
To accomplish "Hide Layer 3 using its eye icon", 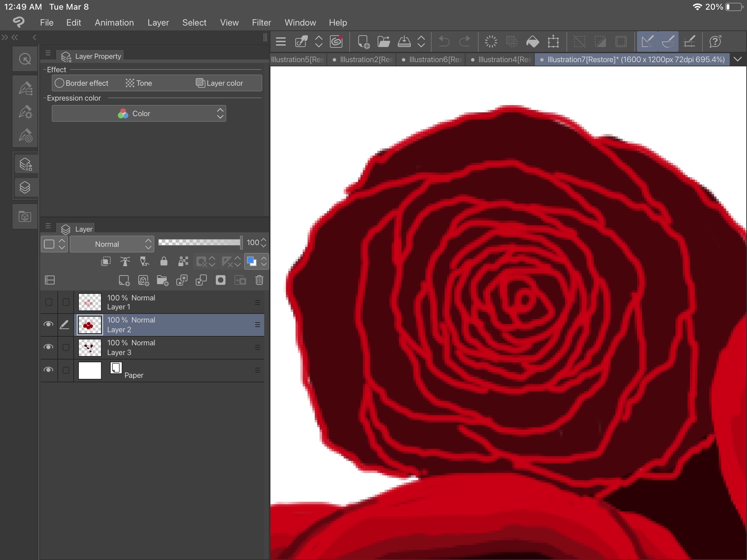I will [x=48, y=347].
